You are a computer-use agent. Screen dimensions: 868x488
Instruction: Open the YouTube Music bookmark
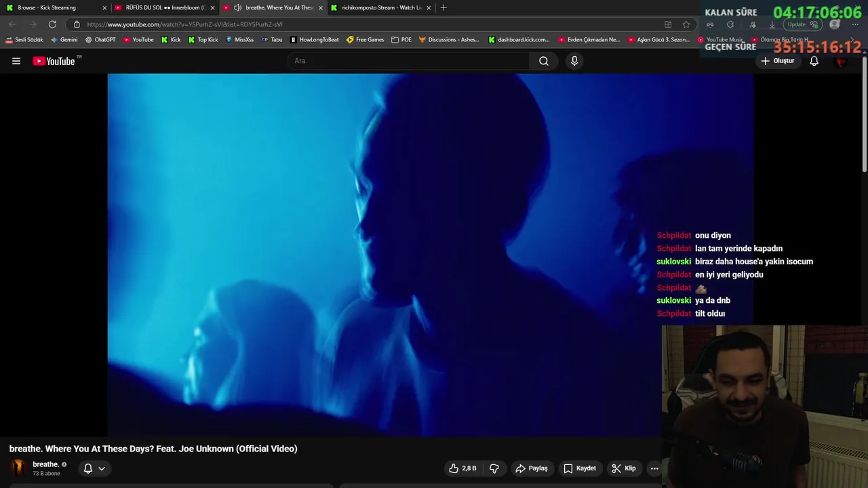pyautogui.click(x=721, y=40)
